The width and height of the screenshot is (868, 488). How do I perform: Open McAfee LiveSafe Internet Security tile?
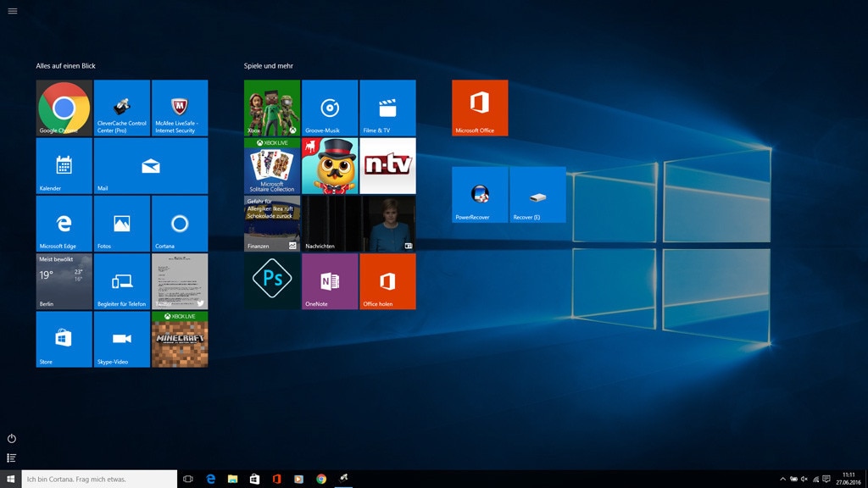(x=180, y=108)
